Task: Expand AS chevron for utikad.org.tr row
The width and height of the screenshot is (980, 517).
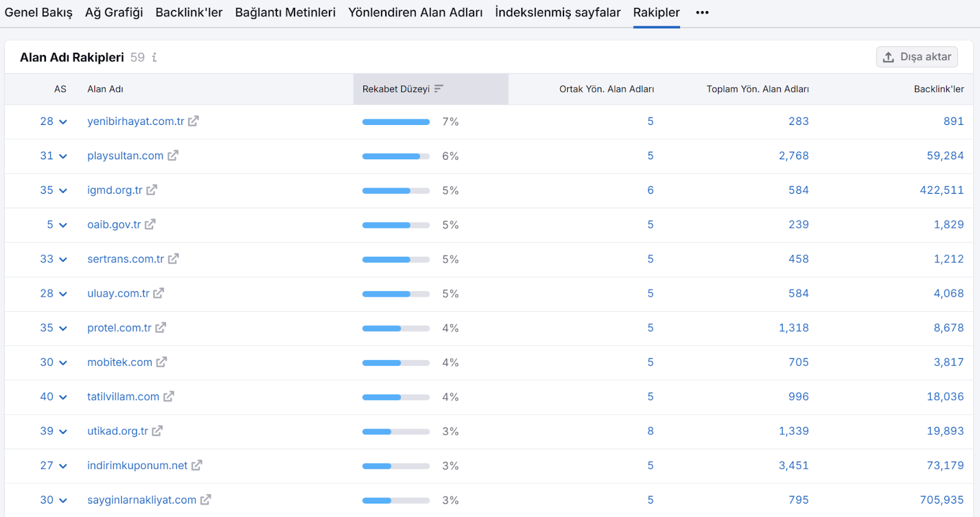Action: [x=62, y=432]
